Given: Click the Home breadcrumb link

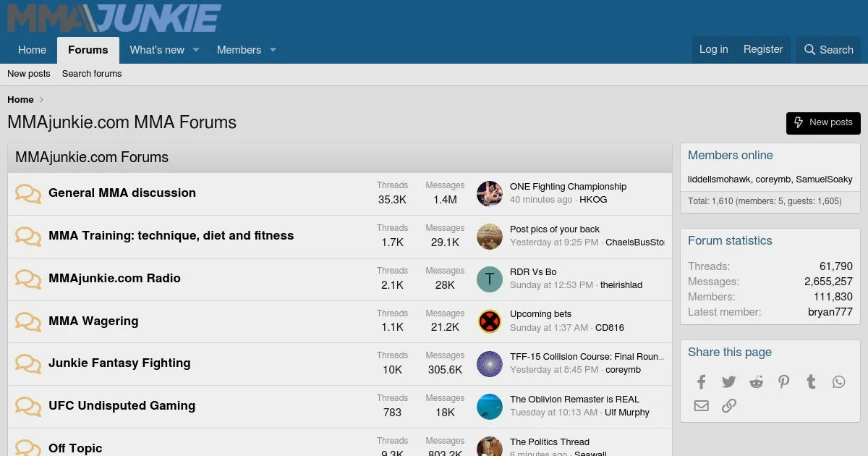Looking at the screenshot, I should pyautogui.click(x=20, y=100).
